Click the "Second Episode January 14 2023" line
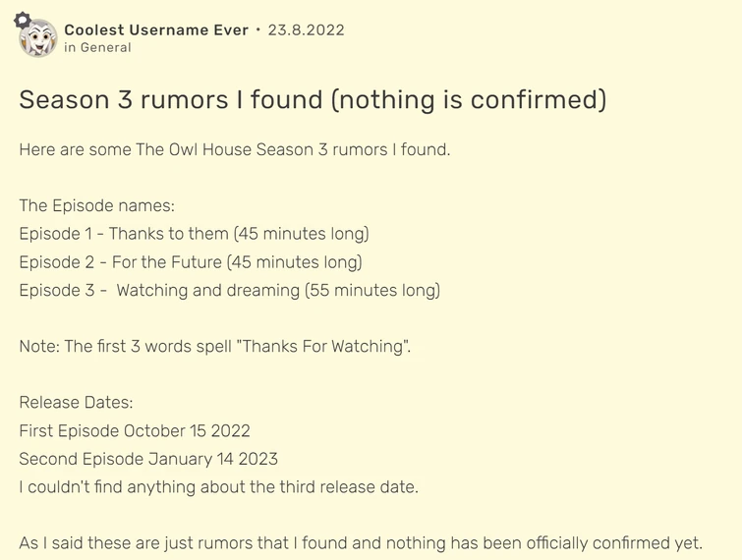The height and width of the screenshot is (560, 742). 148,459
